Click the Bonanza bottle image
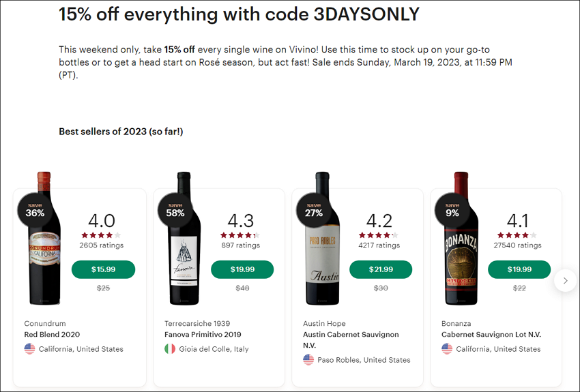 461,239
